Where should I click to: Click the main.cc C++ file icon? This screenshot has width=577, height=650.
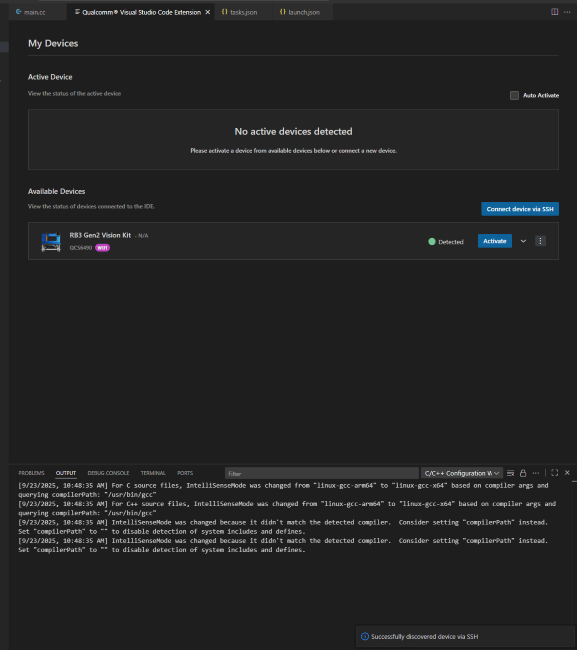click(18, 12)
